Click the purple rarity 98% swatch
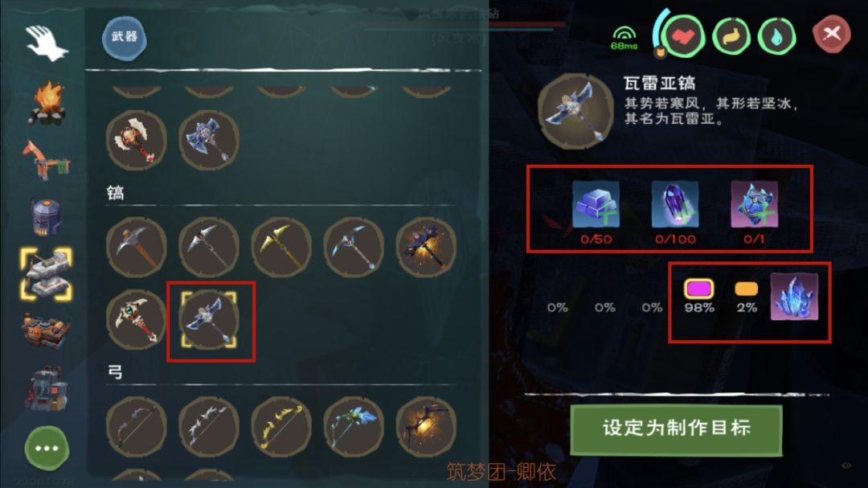This screenshot has height=488, width=868. point(698,289)
